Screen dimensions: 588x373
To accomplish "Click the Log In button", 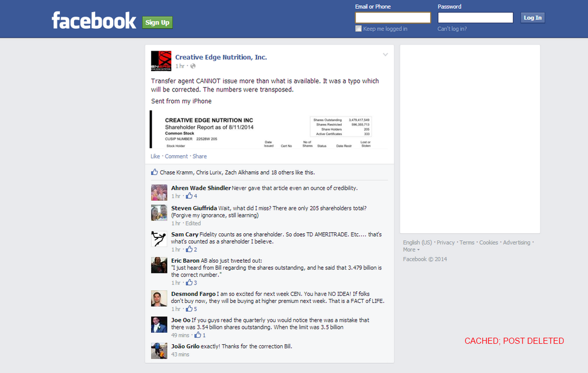I will [532, 18].
